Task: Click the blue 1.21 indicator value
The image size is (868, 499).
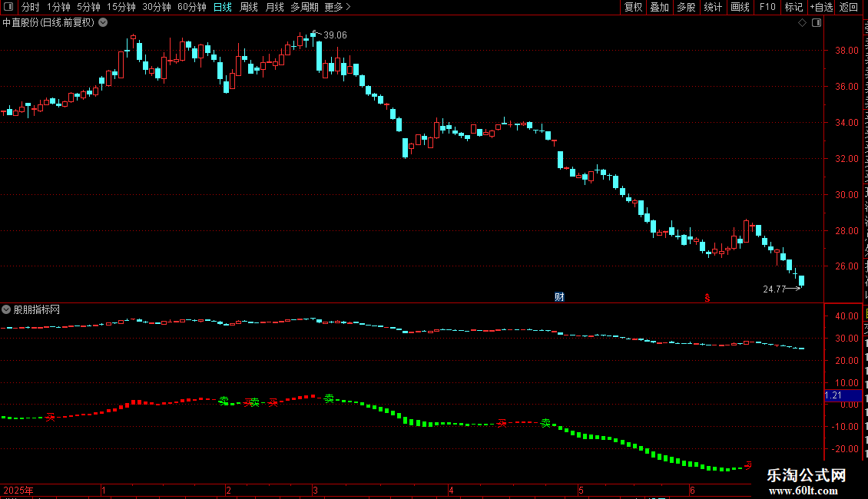Action: coord(843,395)
